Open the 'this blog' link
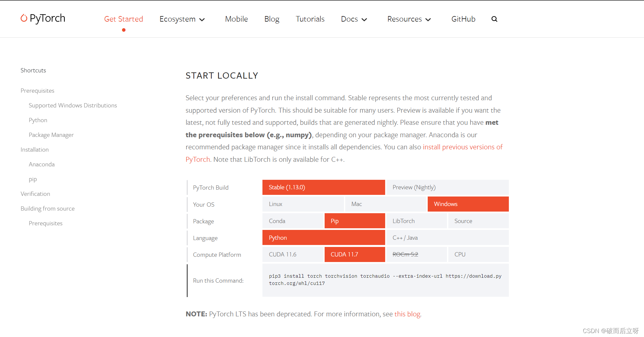 click(x=407, y=314)
